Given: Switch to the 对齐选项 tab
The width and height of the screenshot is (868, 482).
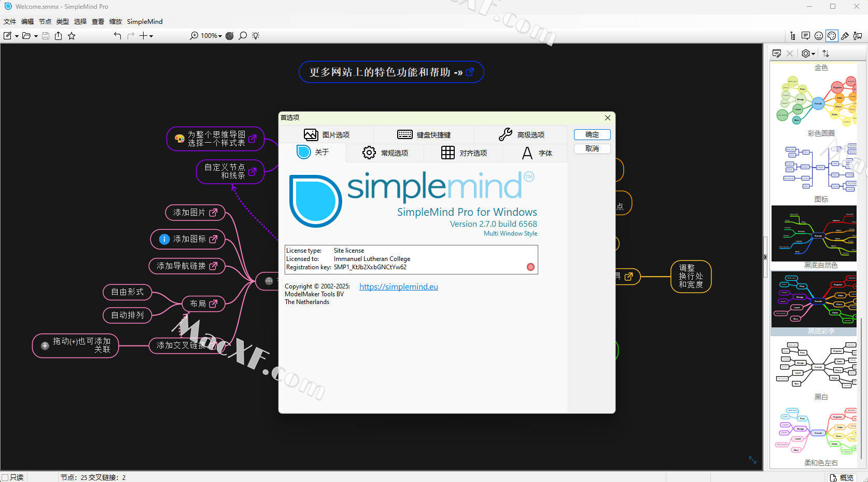Looking at the screenshot, I should (x=464, y=153).
